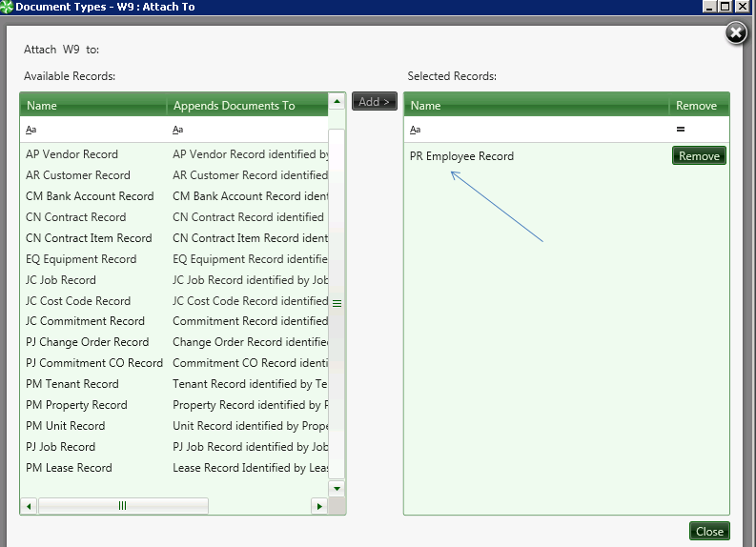Viewport: 756px width, 547px height.
Task: Click the Appends Documents To filter Aa icon
Action: (178, 130)
